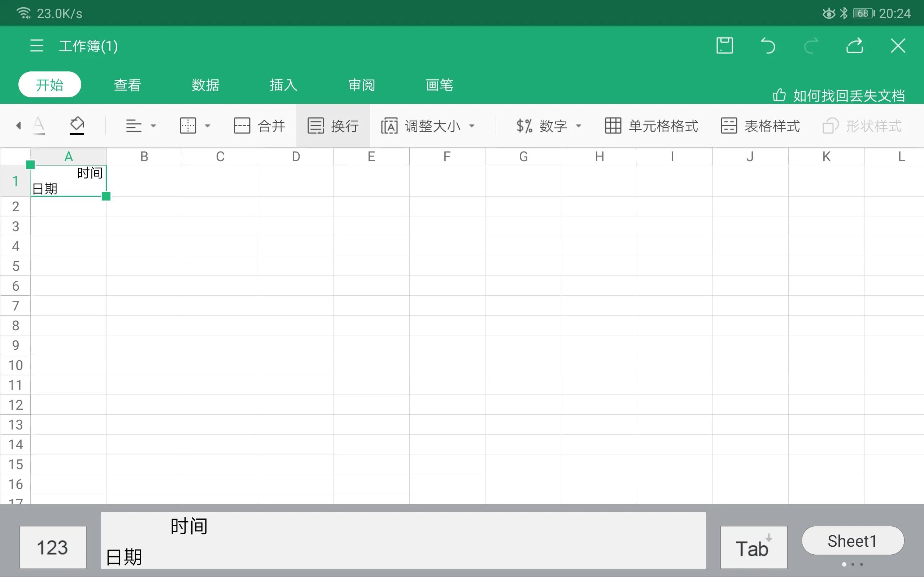Switch to the 插入 ribbon tab

coord(283,85)
